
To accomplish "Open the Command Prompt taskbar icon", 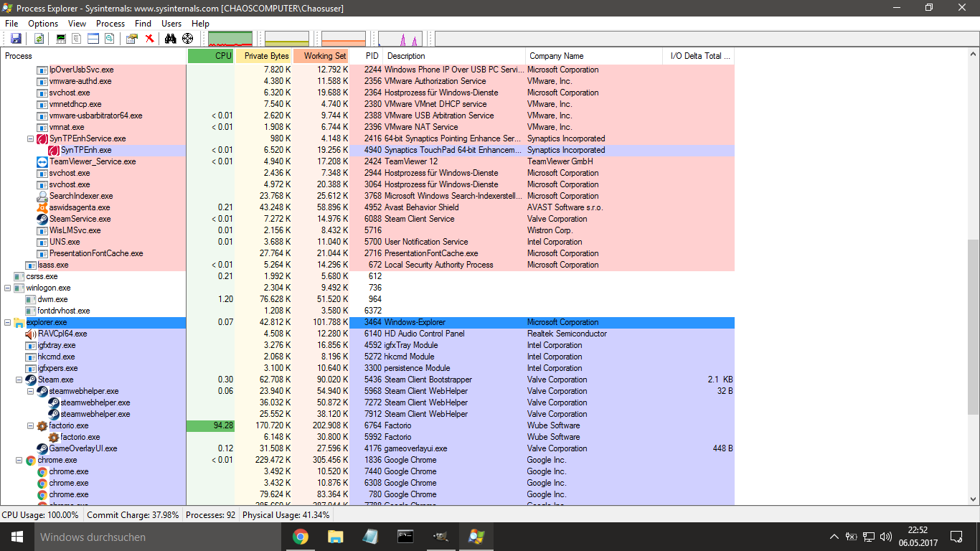I will [405, 537].
